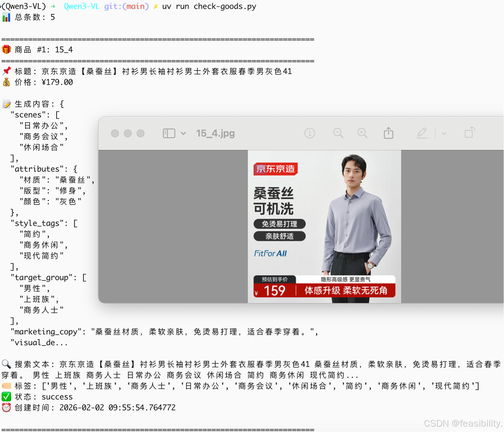Rotate the image with the rotate icon
504x432 pixels.
[470, 132]
